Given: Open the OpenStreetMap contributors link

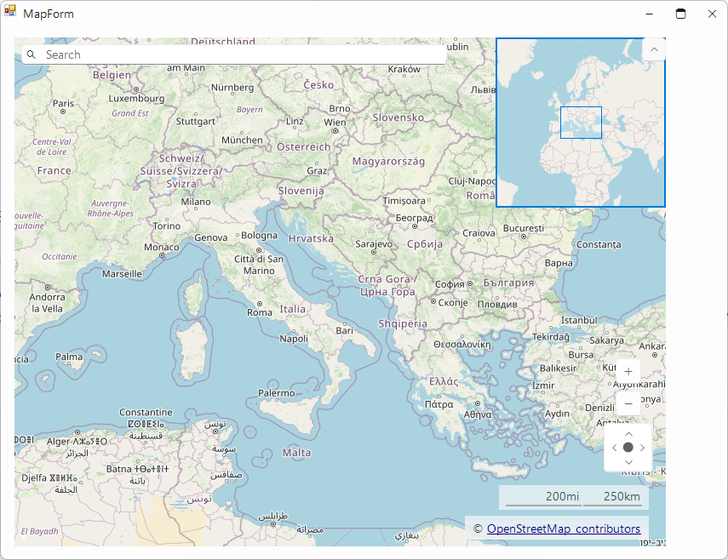Looking at the screenshot, I should coord(563,529).
